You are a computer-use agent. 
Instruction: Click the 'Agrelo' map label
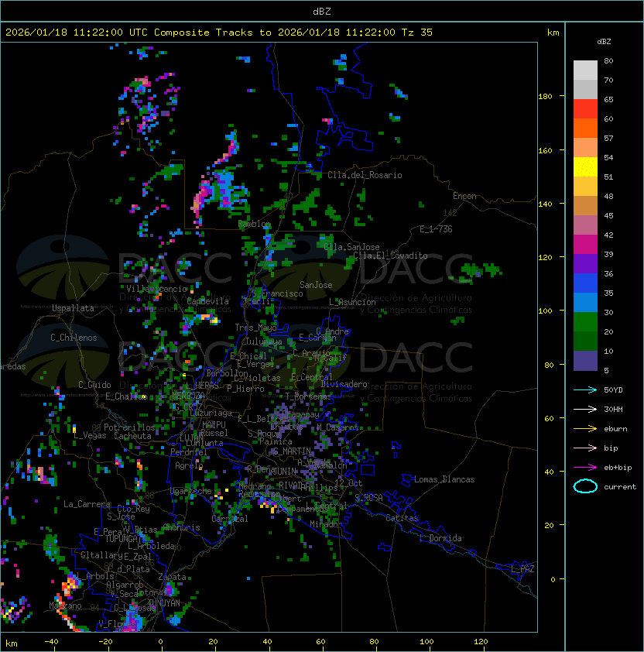pos(189,465)
